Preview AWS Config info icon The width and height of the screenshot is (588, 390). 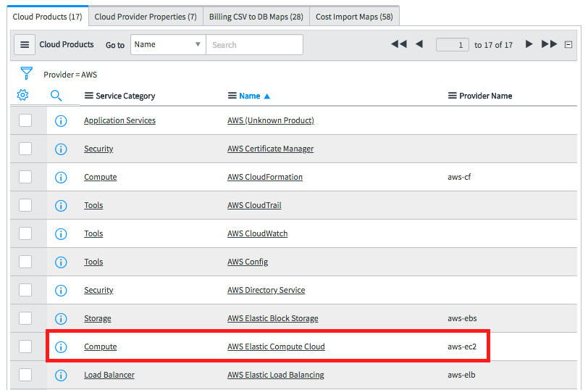(x=61, y=262)
